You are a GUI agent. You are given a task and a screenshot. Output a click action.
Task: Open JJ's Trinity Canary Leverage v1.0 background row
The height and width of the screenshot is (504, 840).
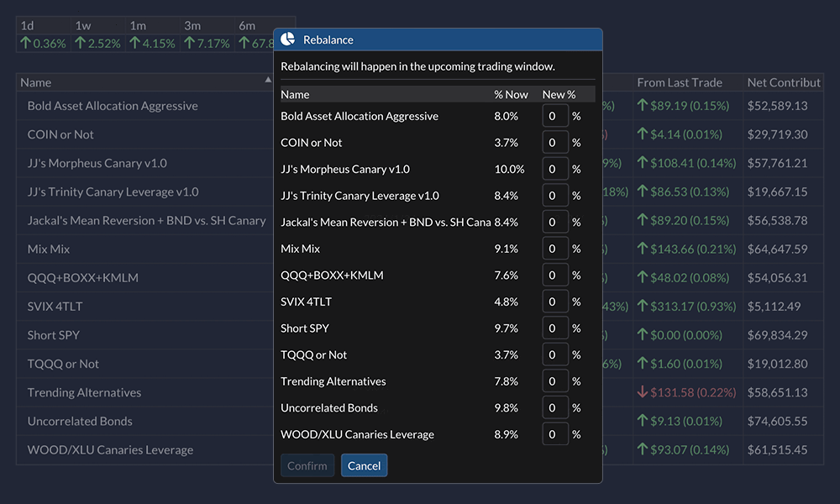pos(113,192)
